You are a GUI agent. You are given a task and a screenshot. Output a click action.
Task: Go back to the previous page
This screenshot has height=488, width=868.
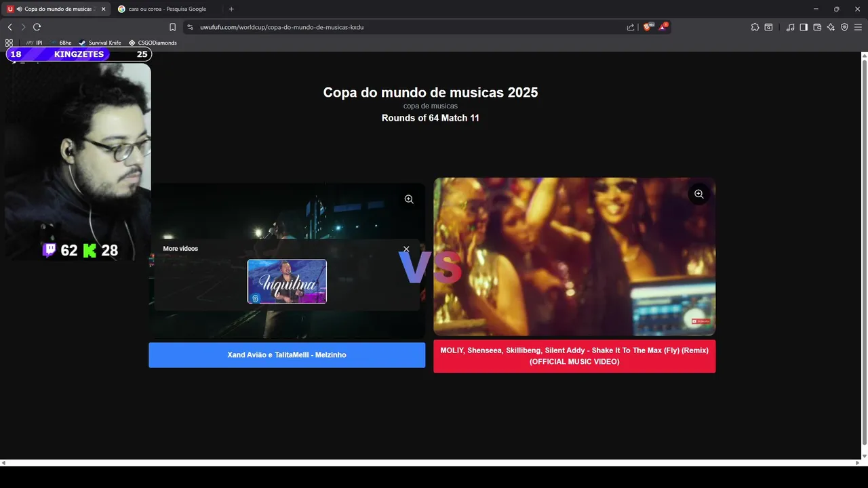click(9, 27)
